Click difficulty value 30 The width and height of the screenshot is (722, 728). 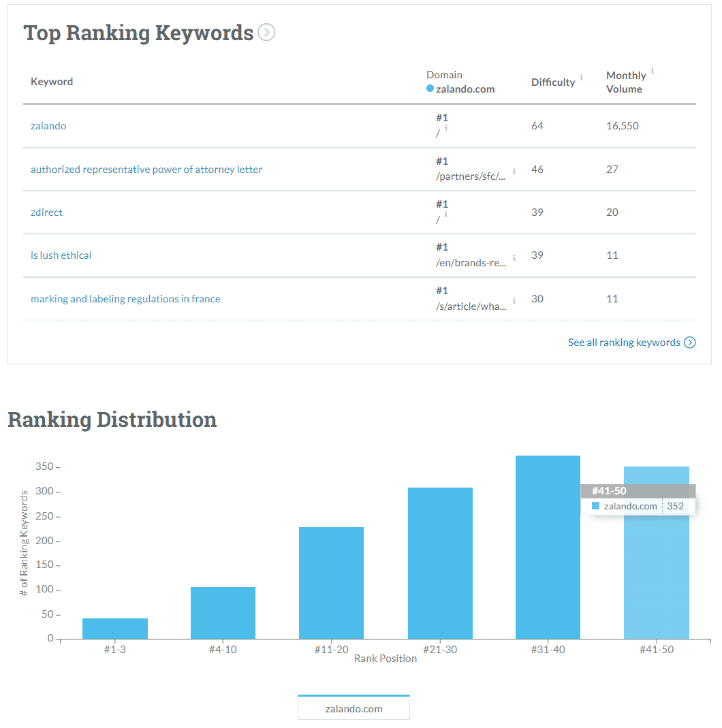point(537,299)
